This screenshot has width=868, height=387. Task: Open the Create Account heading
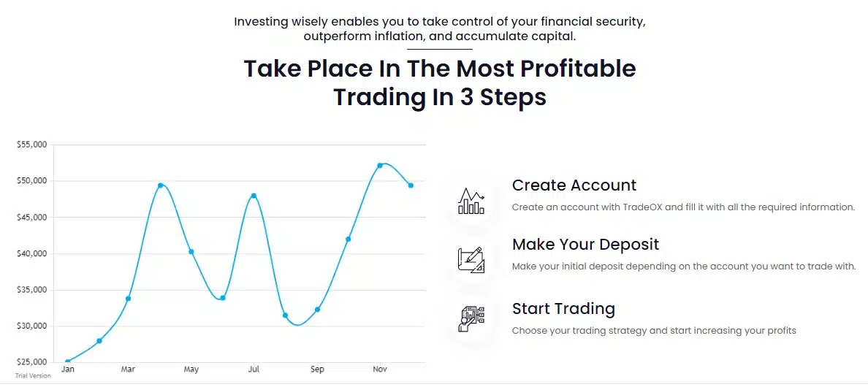point(574,185)
